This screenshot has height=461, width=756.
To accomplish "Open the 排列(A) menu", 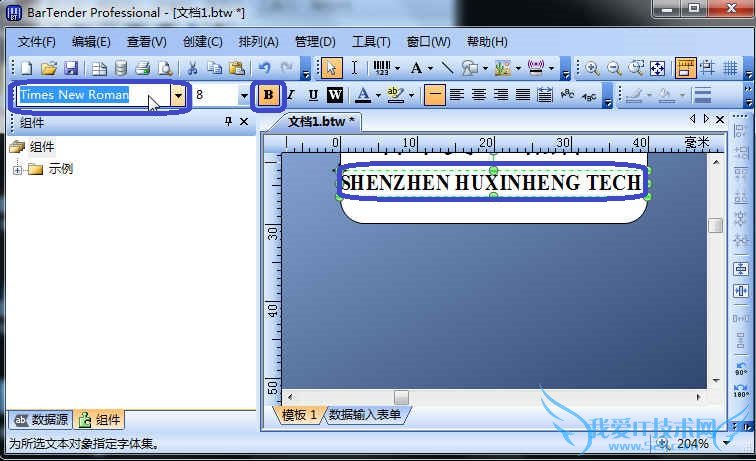I will (258, 42).
